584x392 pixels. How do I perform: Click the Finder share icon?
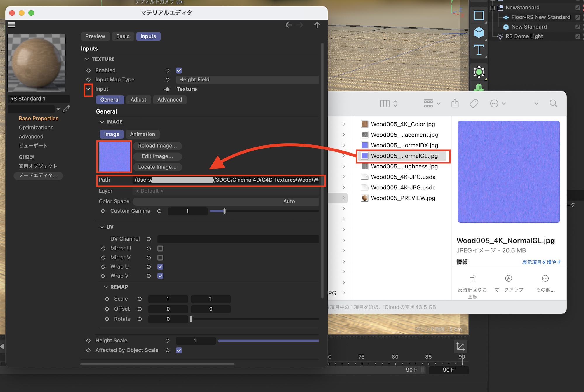455,103
